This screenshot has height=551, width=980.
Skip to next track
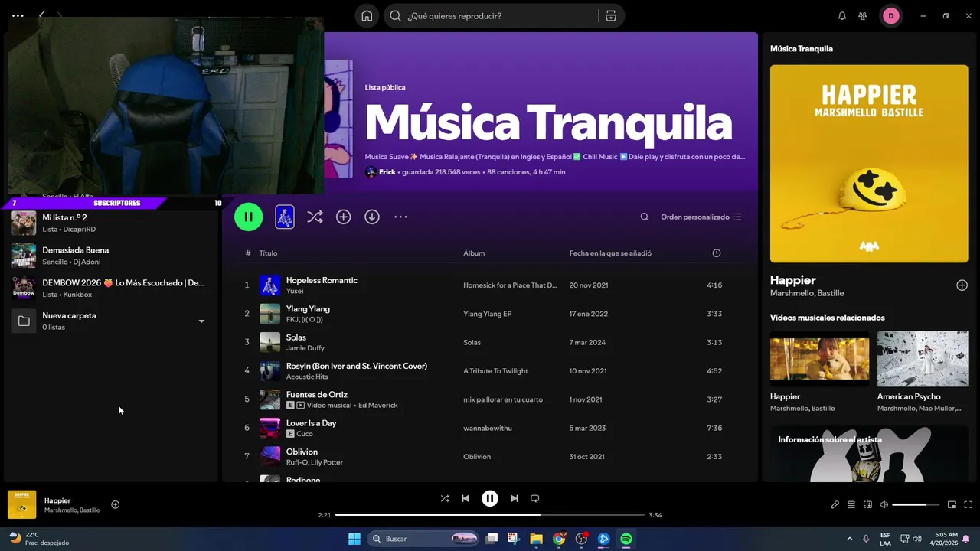514,498
